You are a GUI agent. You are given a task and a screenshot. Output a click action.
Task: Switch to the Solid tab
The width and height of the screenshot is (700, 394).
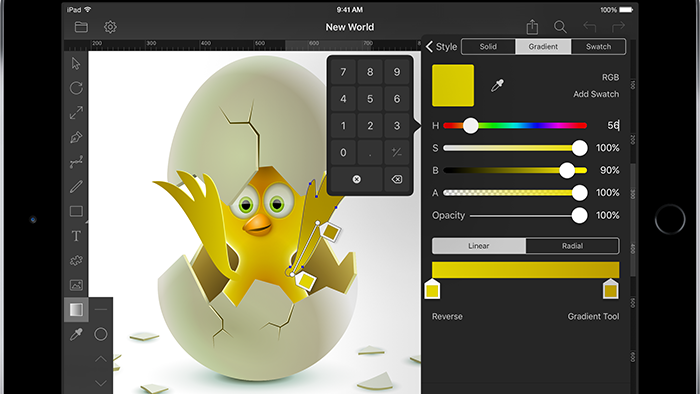488,46
